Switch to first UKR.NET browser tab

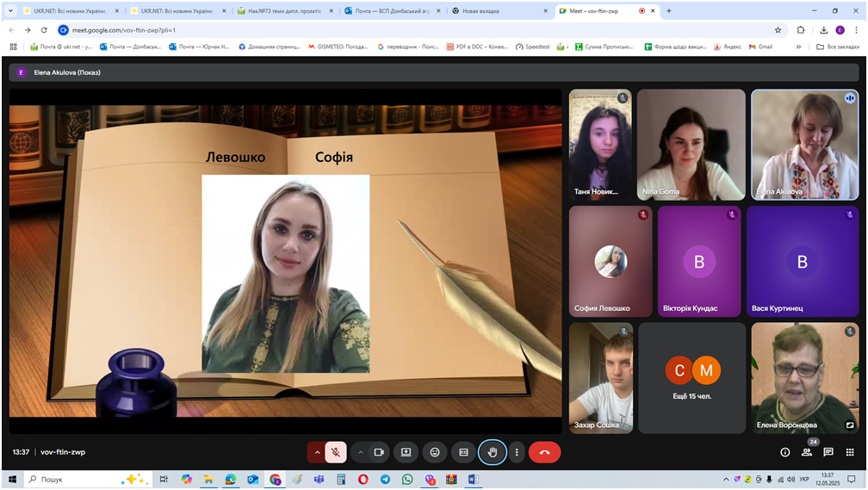[x=71, y=10]
